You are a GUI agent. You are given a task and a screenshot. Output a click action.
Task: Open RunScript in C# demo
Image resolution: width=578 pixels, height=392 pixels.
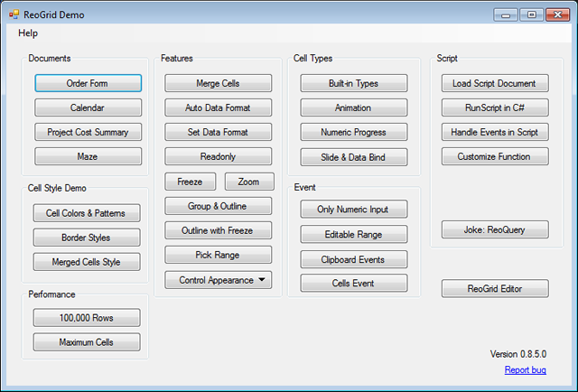[495, 107]
